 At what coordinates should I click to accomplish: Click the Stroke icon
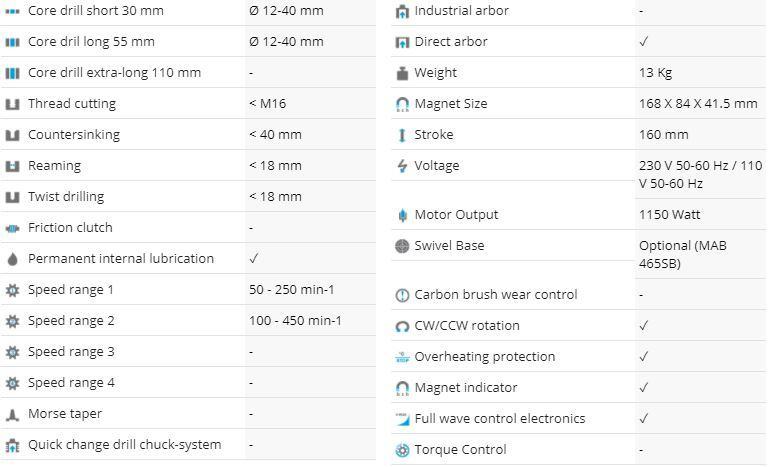click(402, 135)
